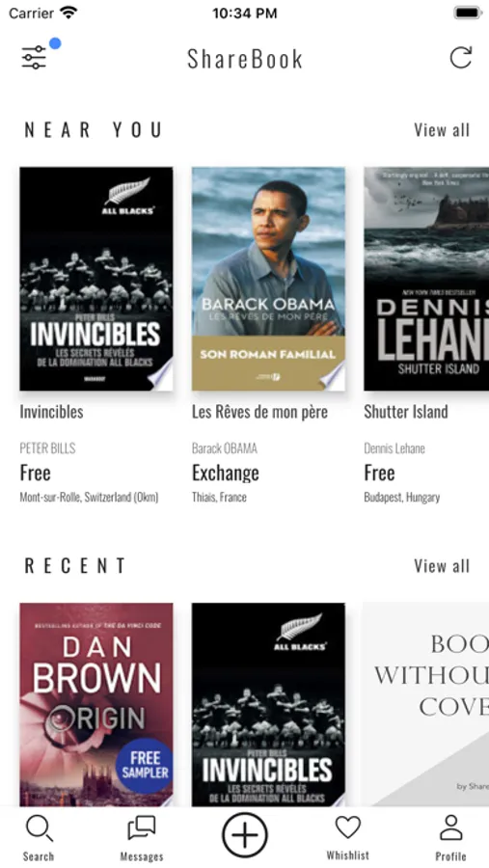
Task: Tap the Les Rêves de mon père title
Action: pos(259,412)
